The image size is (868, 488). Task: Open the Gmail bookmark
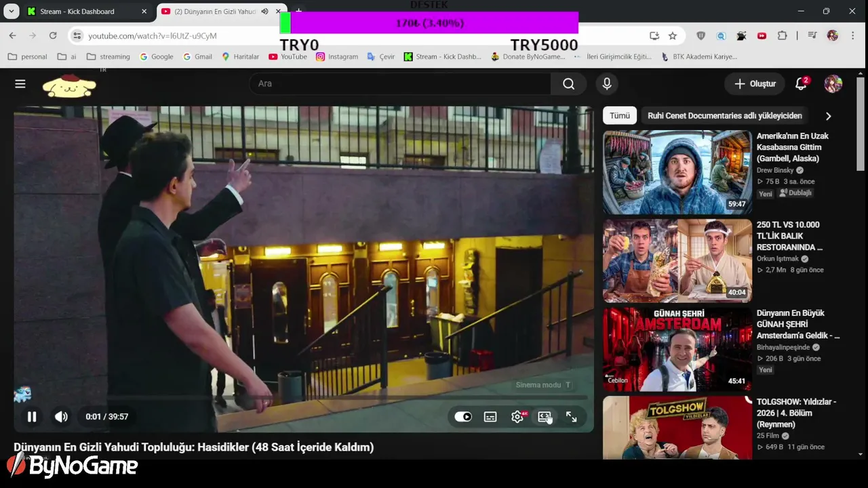(197, 57)
